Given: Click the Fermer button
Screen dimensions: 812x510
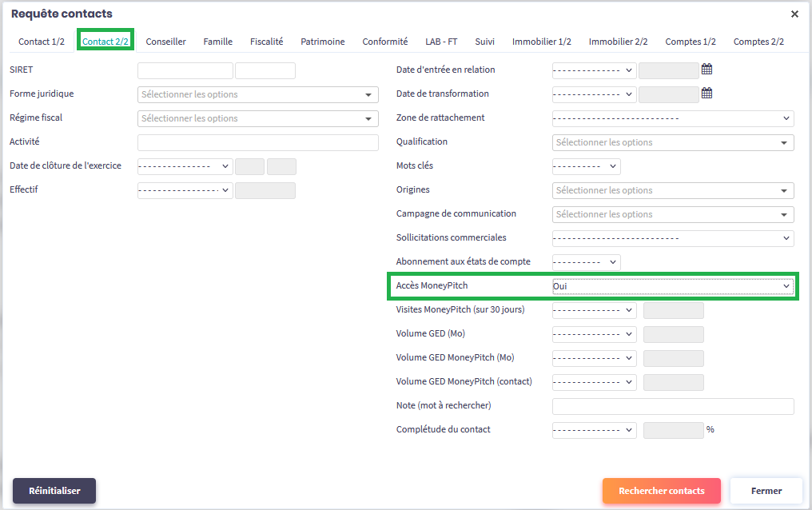Looking at the screenshot, I should click(766, 491).
